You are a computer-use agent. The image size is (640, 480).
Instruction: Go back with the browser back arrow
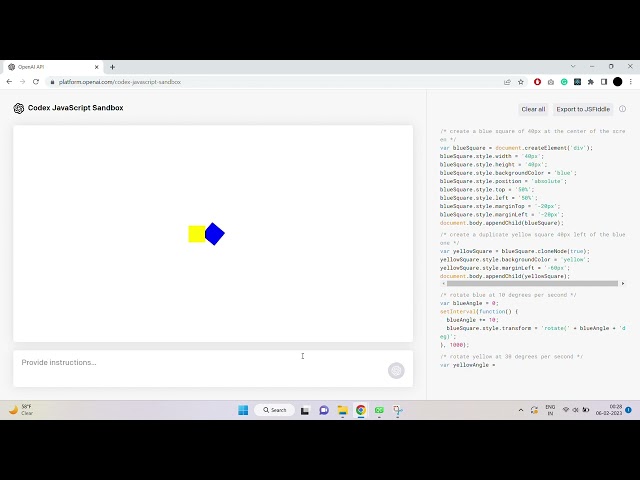pyautogui.click(x=9, y=82)
